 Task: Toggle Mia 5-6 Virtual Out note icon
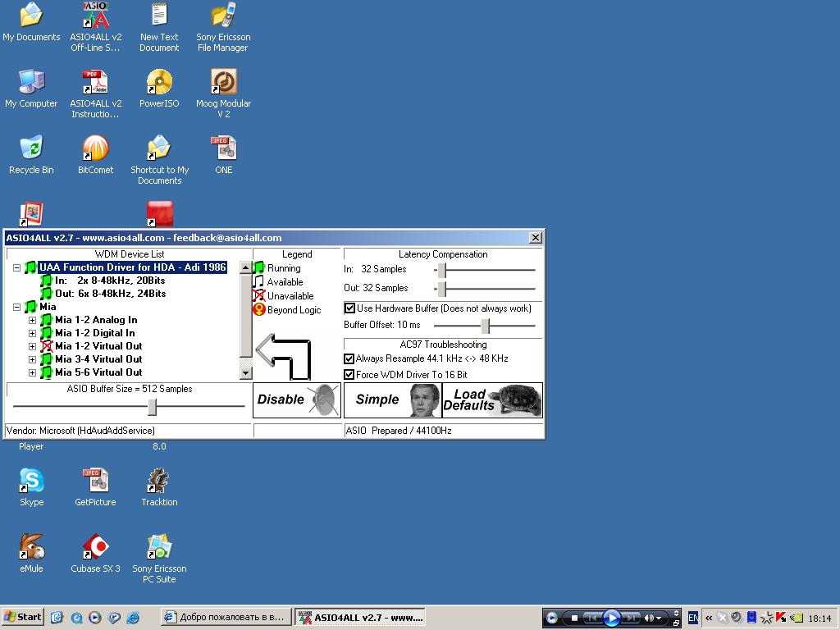(x=47, y=372)
